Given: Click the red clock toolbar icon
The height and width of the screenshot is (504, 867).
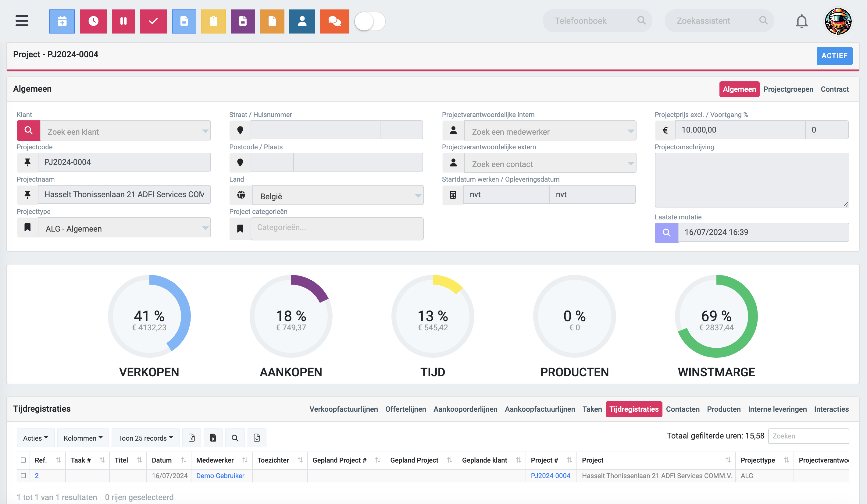Looking at the screenshot, I should pos(93,21).
